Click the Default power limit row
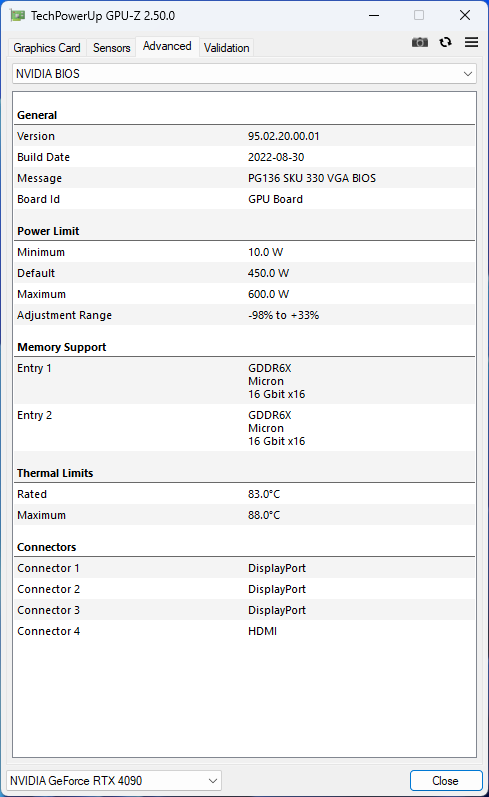The image size is (489, 797). pyautogui.click(x=244, y=273)
